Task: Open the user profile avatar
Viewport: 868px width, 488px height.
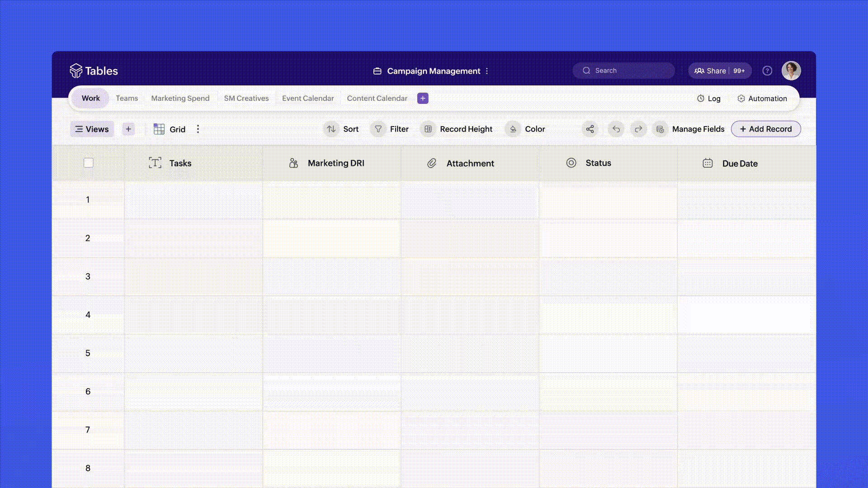Action: [791, 71]
